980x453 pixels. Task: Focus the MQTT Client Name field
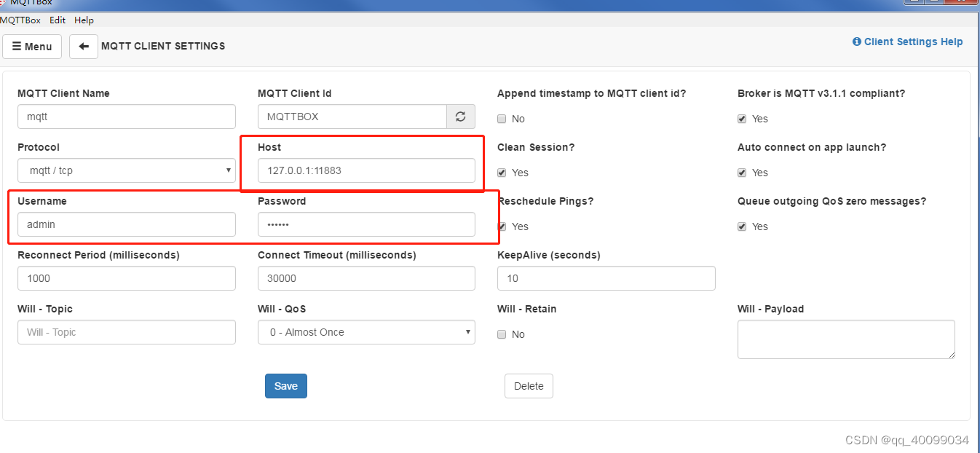click(x=127, y=117)
